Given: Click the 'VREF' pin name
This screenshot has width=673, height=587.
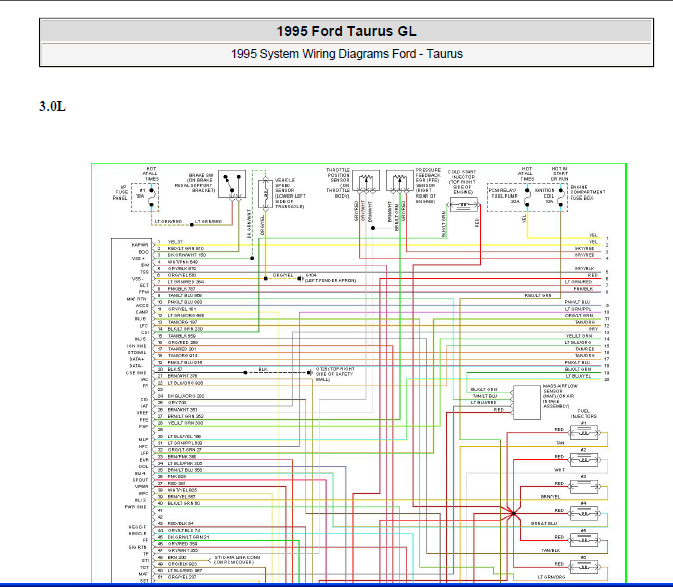Looking at the screenshot, I should click(142, 413).
